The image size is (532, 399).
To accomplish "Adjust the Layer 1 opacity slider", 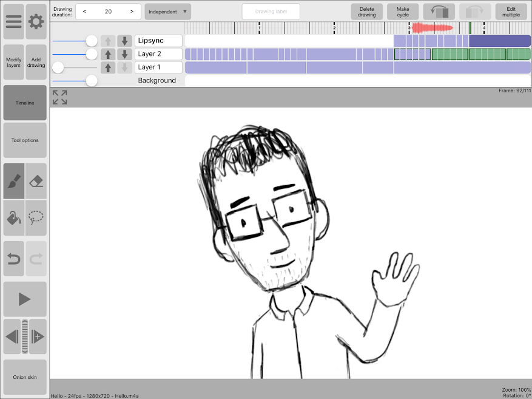I will [58, 67].
